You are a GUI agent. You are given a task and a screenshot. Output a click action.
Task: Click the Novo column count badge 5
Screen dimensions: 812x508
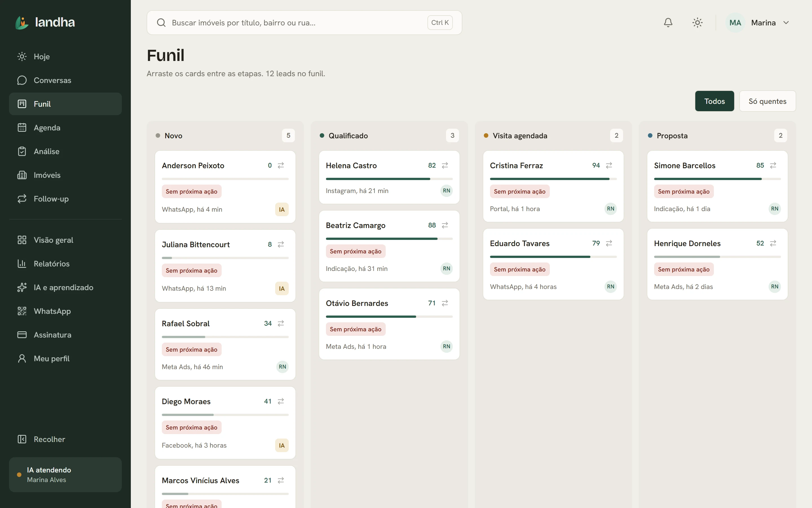(288, 135)
